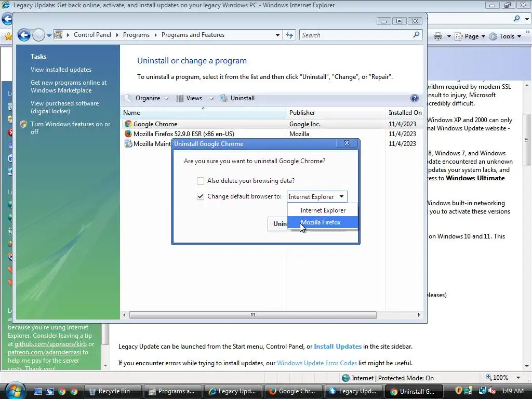Click the left arrow of horizontal scrollbar
Viewport: 532px width, 399px height.
point(124,315)
